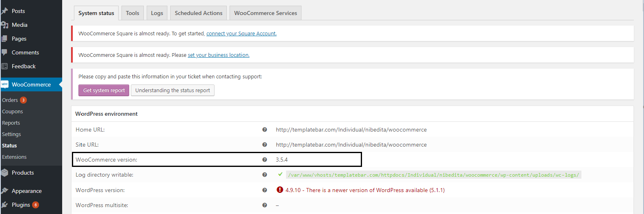Click the Home URL value text
644x214 pixels.
351,130
